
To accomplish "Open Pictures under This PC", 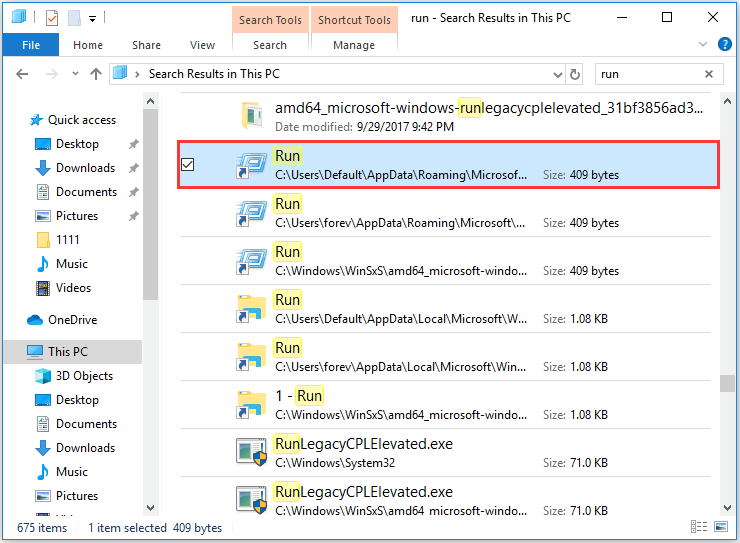I will coord(67,496).
